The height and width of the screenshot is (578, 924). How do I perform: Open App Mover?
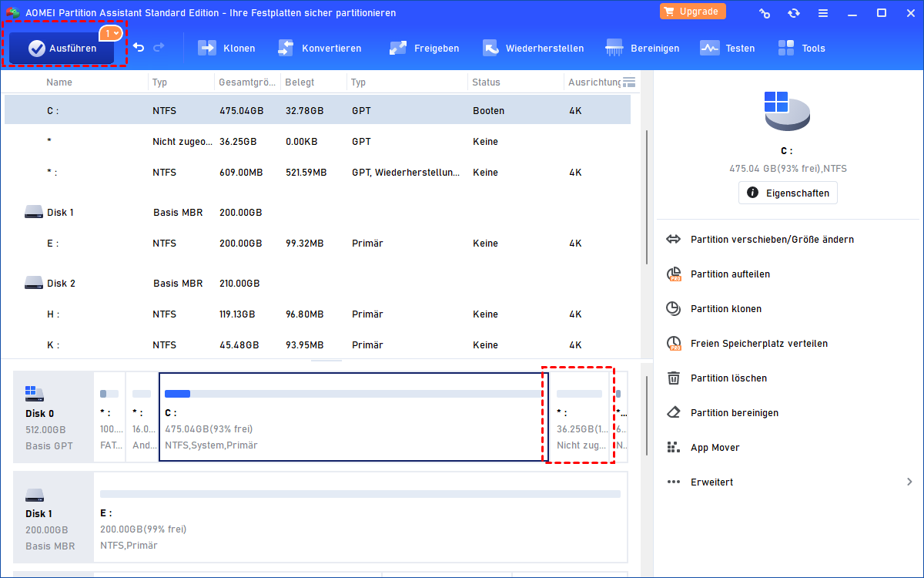coord(714,447)
